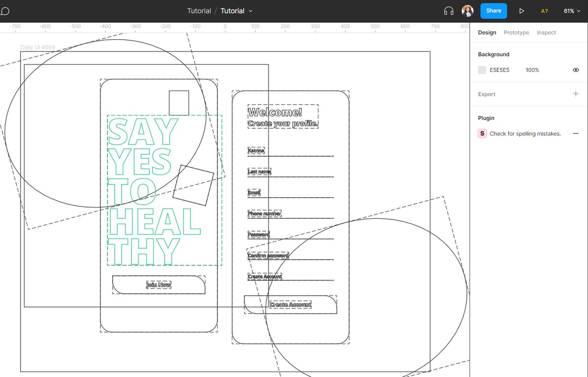Click the Share button
Viewport: 588px width, 377px height.
click(x=493, y=11)
